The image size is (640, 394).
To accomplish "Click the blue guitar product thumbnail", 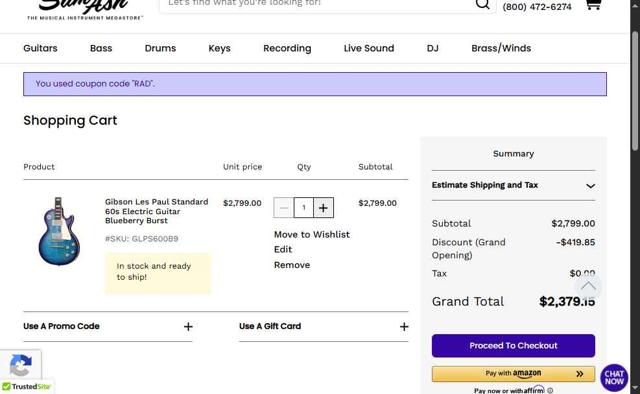I will point(59,231).
